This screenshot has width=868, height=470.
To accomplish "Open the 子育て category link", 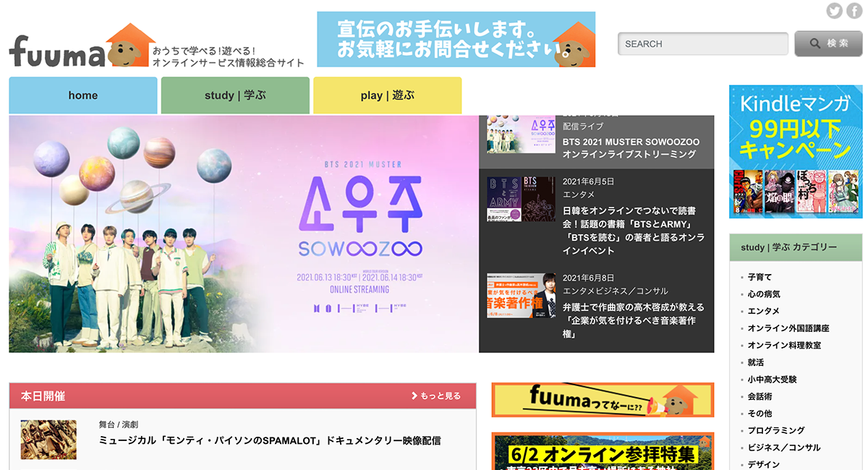I will 759,277.
